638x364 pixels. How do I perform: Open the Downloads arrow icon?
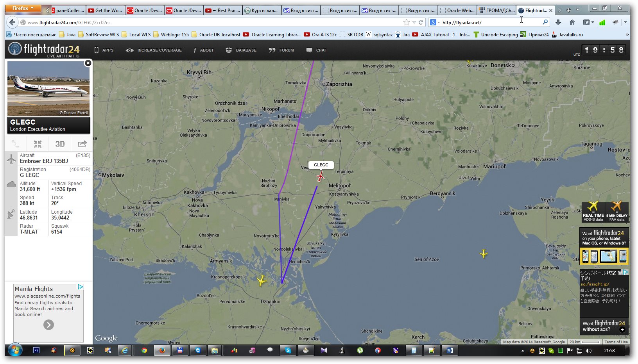[x=558, y=22]
